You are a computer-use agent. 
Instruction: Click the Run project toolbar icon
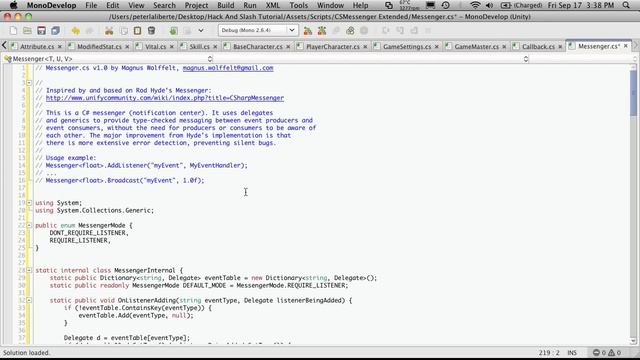click(322, 31)
